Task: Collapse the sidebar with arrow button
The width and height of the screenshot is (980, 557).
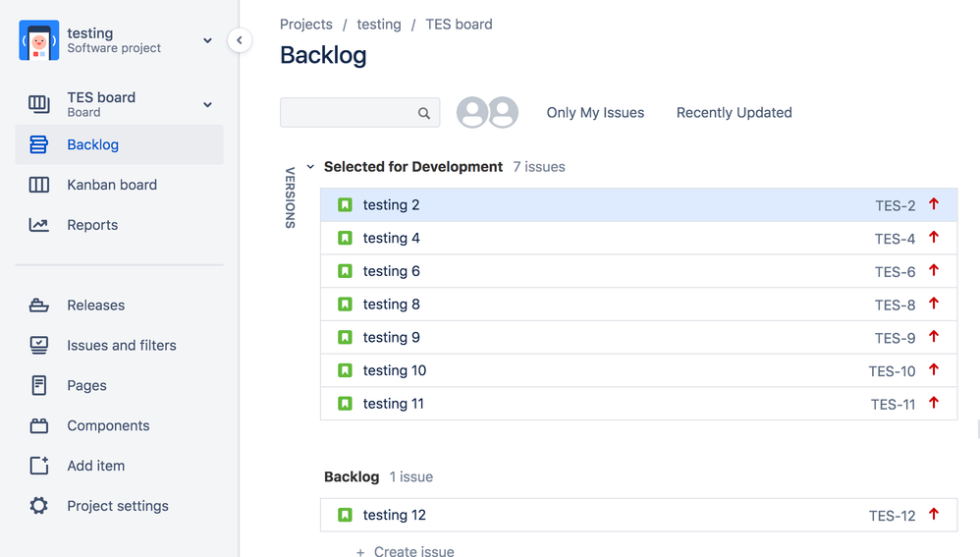Action: pyautogui.click(x=240, y=40)
